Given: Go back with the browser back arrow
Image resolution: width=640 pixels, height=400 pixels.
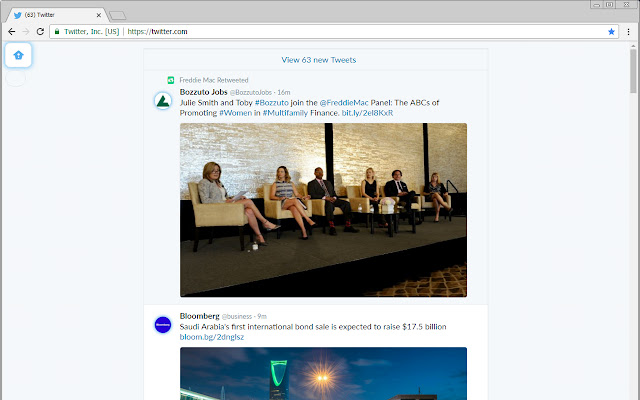Looking at the screenshot, I should click(11, 31).
